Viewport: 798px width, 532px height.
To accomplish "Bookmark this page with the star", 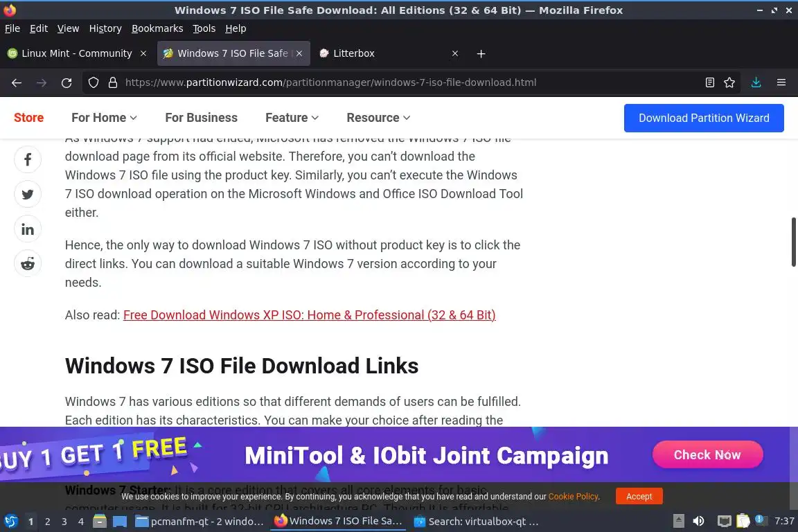I will tap(729, 82).
